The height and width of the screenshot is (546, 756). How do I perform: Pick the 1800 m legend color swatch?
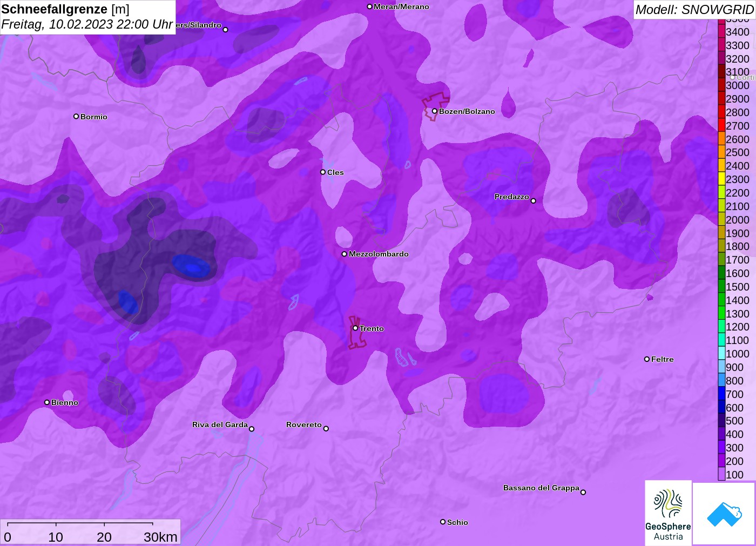tap(721, 246)
